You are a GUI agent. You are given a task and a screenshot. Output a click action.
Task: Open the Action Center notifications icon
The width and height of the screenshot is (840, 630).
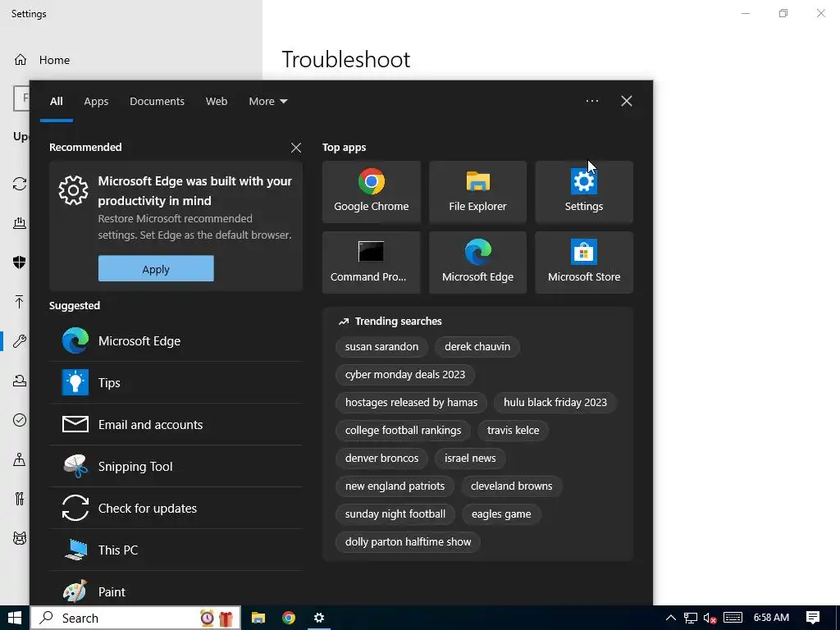pos(813,618)
